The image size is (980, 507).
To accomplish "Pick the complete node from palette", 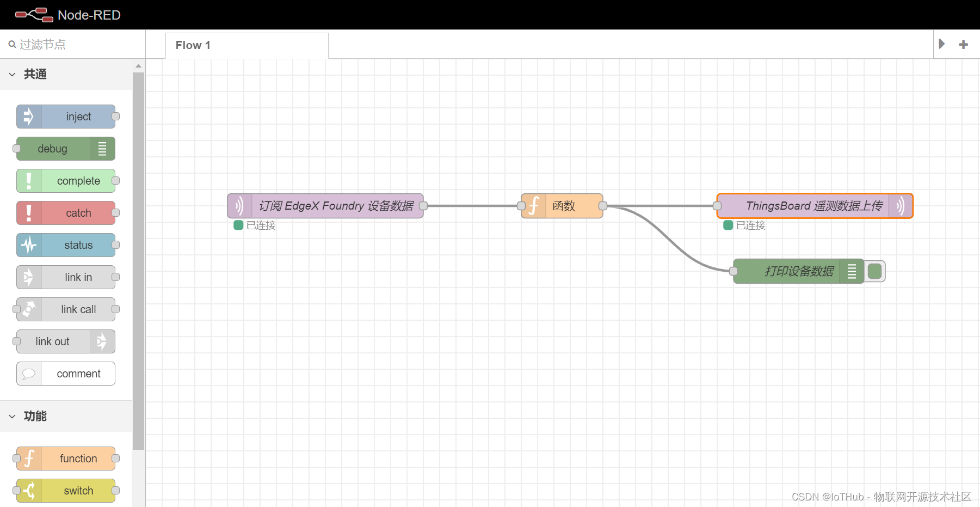I will [x=66, y=181].
